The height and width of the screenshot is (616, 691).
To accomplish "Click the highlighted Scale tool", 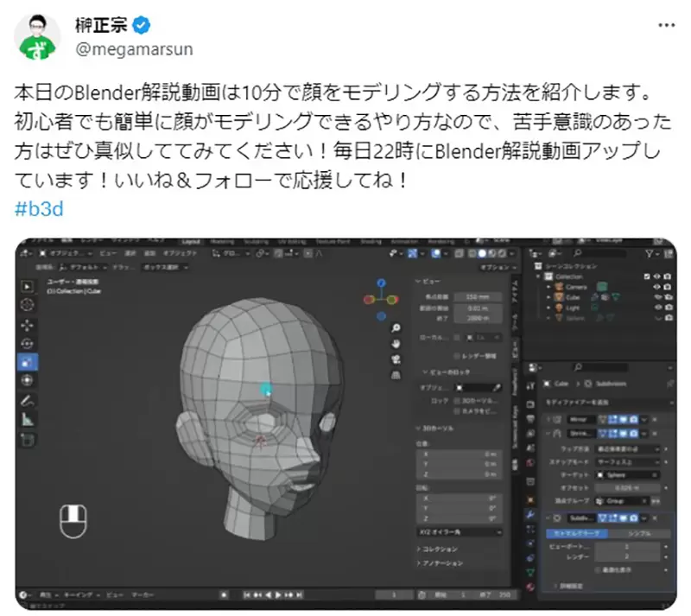I will [x=28, y=363].
